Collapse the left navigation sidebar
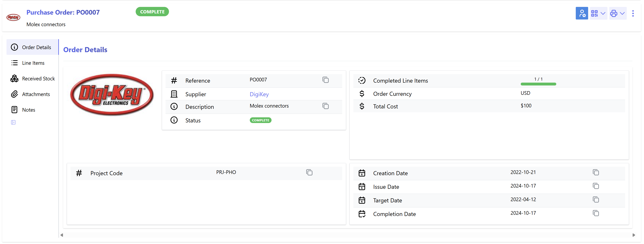This screenshot has width=644, height=244. [x=13, y=122]
